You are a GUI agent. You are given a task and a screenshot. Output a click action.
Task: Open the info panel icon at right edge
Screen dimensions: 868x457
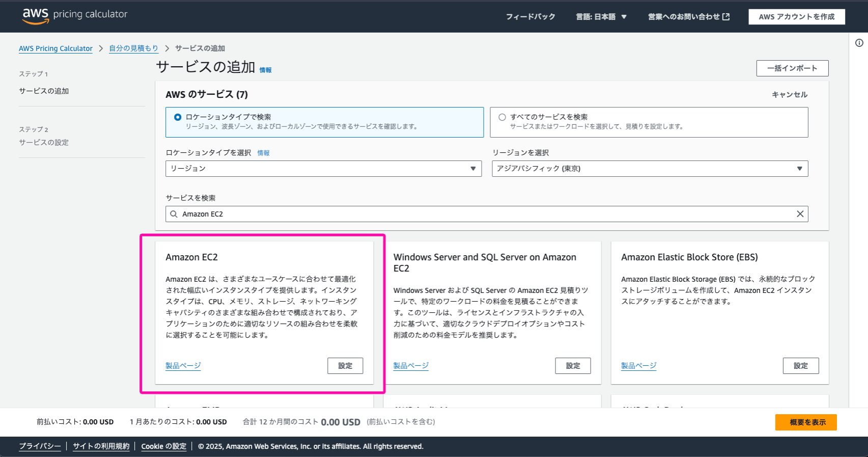(859, 43)
